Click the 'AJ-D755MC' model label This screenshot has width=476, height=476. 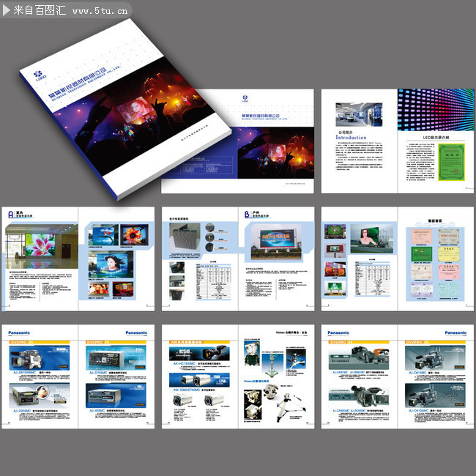pyautogui.click(x=98, y=373)
